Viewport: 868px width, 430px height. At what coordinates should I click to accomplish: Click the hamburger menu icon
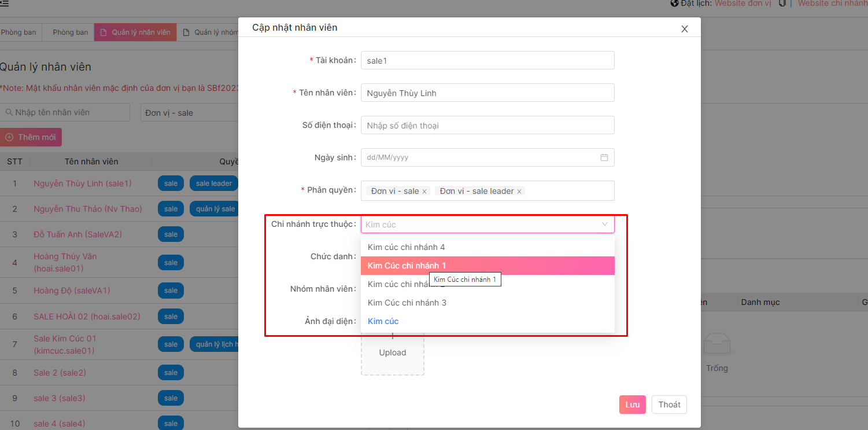(4, 3)
